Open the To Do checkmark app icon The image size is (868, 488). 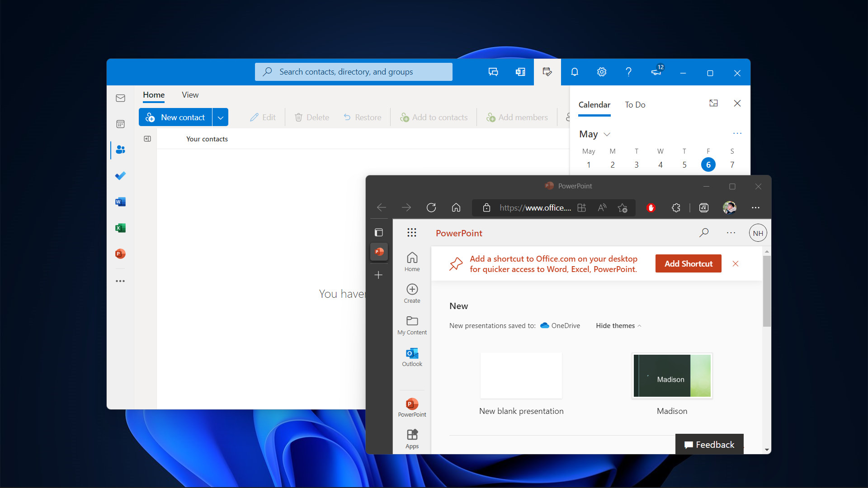120,176
